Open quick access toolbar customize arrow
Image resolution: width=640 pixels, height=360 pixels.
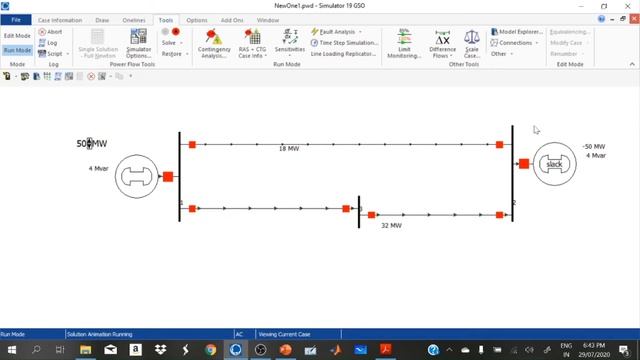(131, 76)
